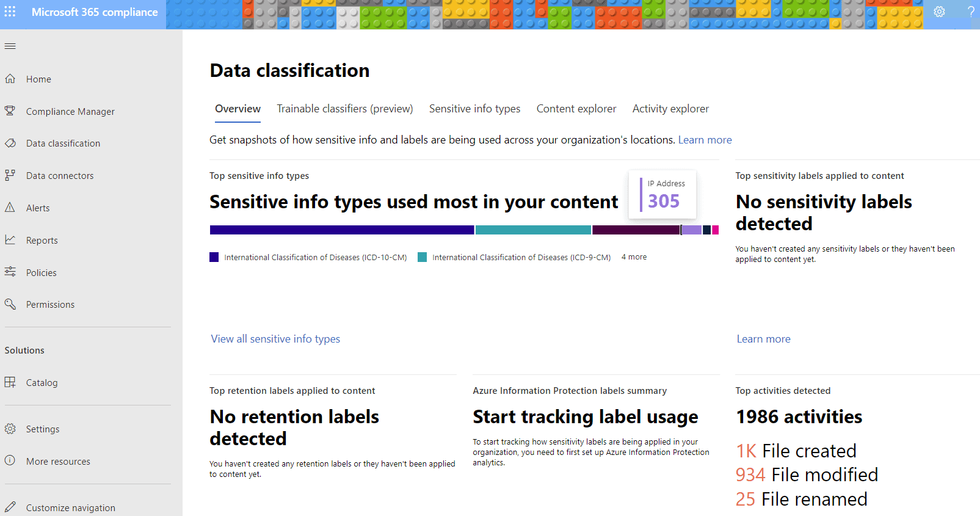Open settings gear in top header
The width and height of the screenshot is (980, 516).
[x=939, y=12]
